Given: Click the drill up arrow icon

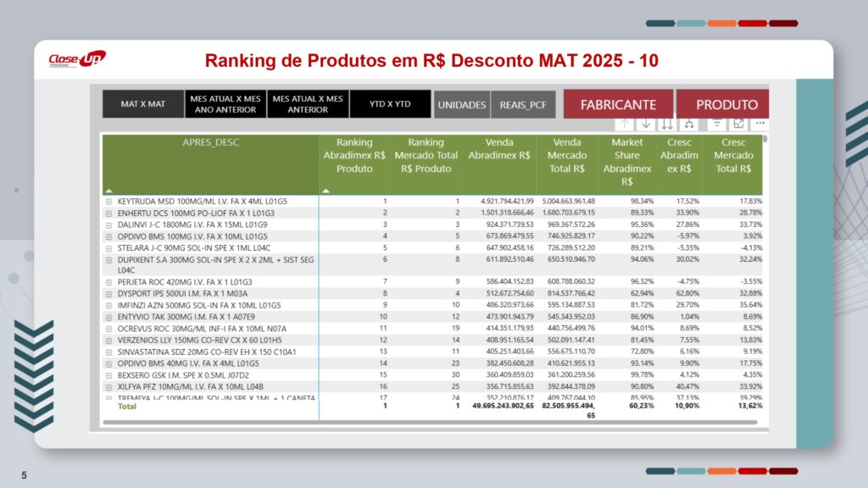Looking at the screenshot, I should tap(624, 125).
